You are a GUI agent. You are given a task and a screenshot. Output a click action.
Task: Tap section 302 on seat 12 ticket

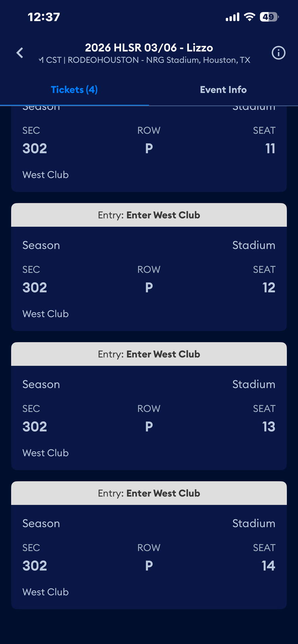click(x=35, y=287)
